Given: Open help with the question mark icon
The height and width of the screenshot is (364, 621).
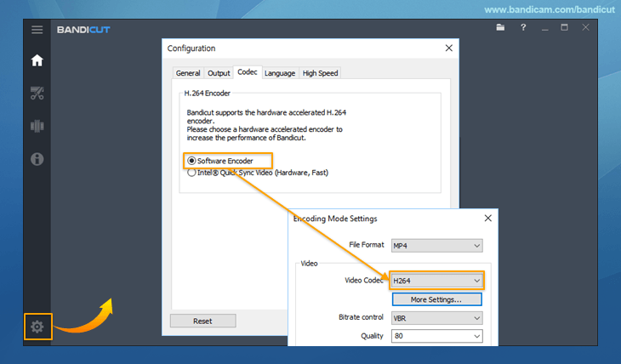Looking at the screenshot, I should pos(523,27).
